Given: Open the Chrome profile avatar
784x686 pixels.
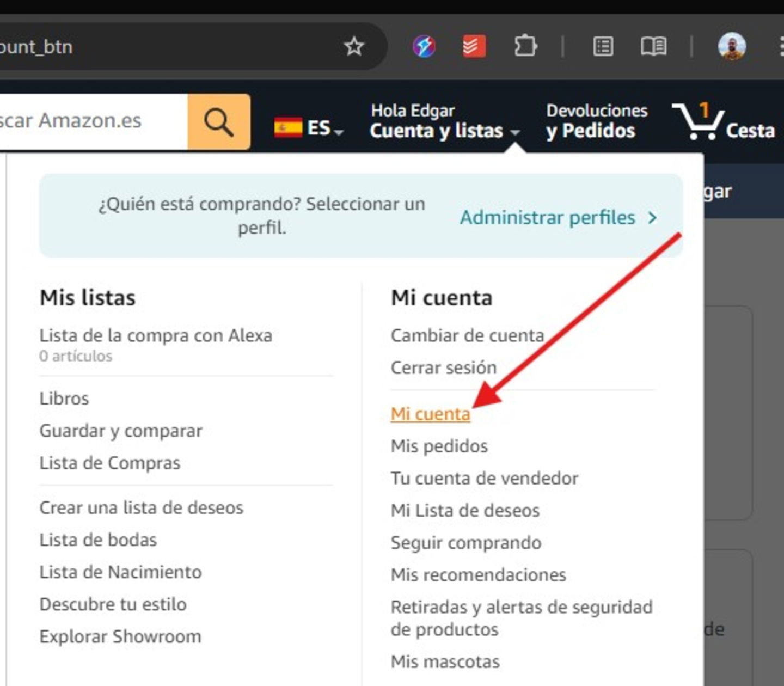Looking at the screenshot, I should (x=732, y=46).
